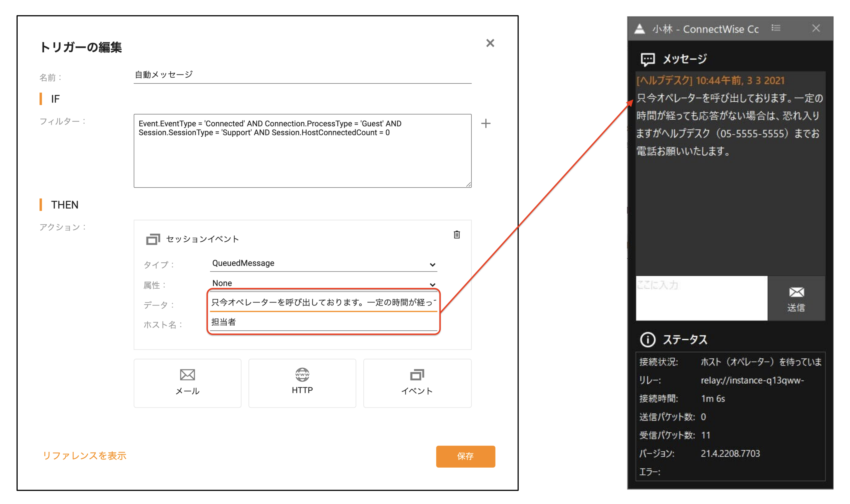Image resolution: width=850 pixels, height=504 pixels.
Task: Open the リファレンスを表示 link
Action: click(84, 456)
